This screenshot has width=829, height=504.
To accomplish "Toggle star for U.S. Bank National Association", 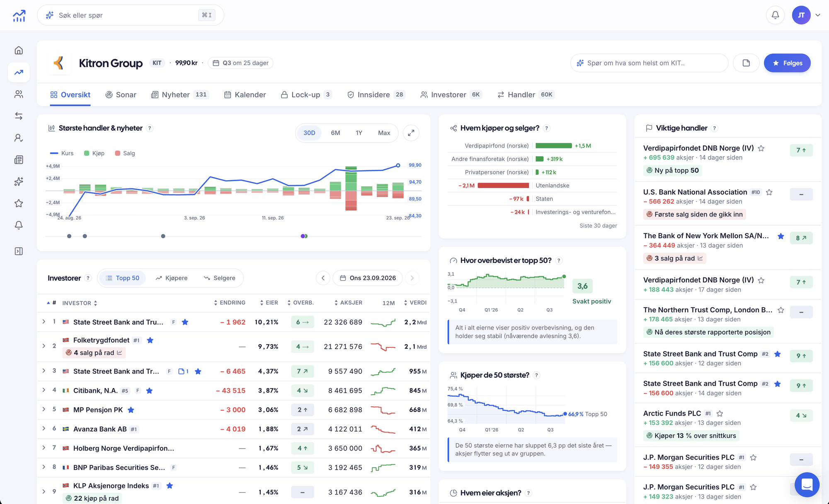I will tap(769, 192).
